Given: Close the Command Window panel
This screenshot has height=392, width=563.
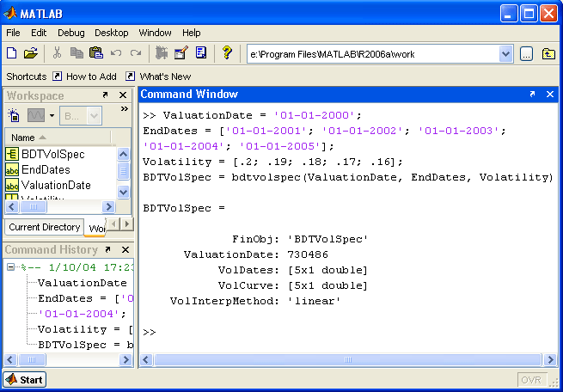Looking at the screenshot, I should tap(550, 94).
